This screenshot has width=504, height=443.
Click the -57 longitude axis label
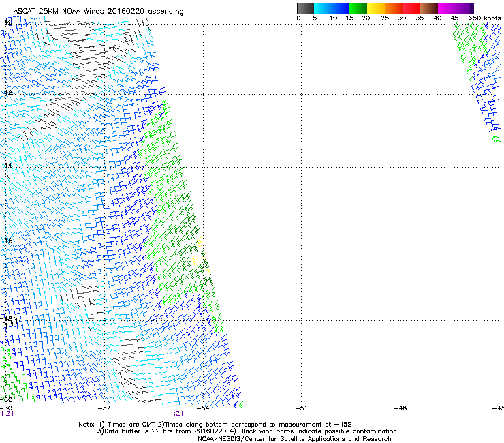tap(104, 408)
